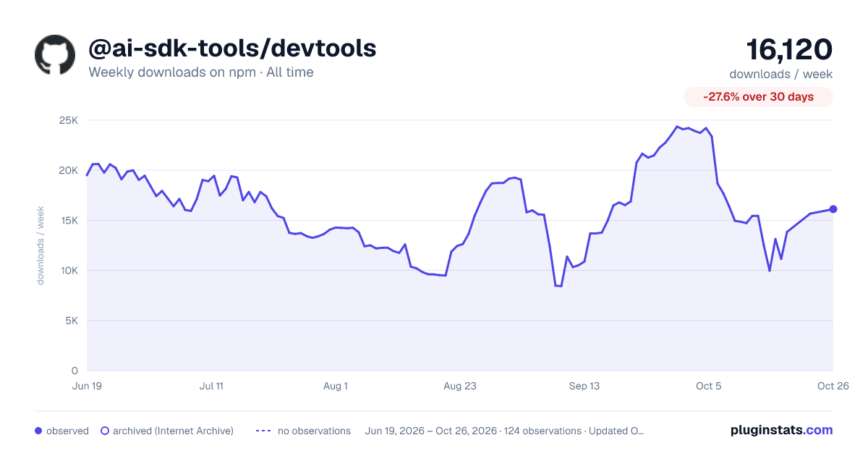Click the 'archived (Internet Archive)' legend label
The width and height of the screenshot is (868, 456).
pyautogui.click(x=173, y=431)
